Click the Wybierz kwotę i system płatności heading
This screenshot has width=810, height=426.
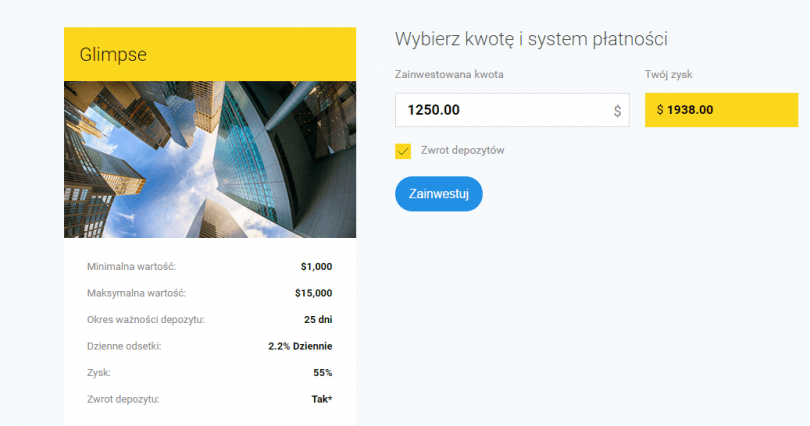531,39
